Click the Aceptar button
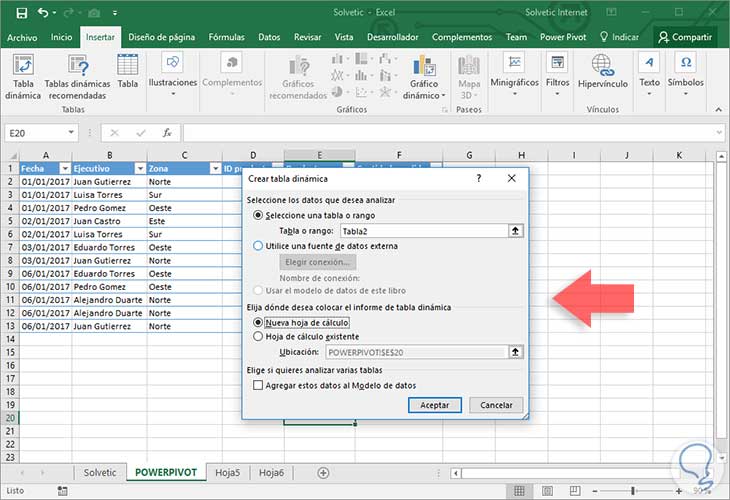 coord(435,405)
